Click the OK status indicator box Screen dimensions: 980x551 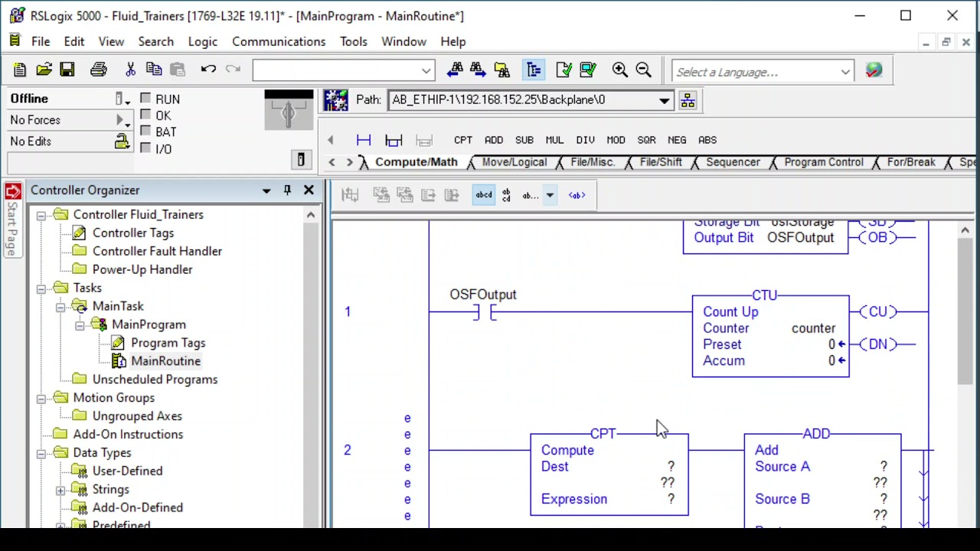(x=145, y=116)
